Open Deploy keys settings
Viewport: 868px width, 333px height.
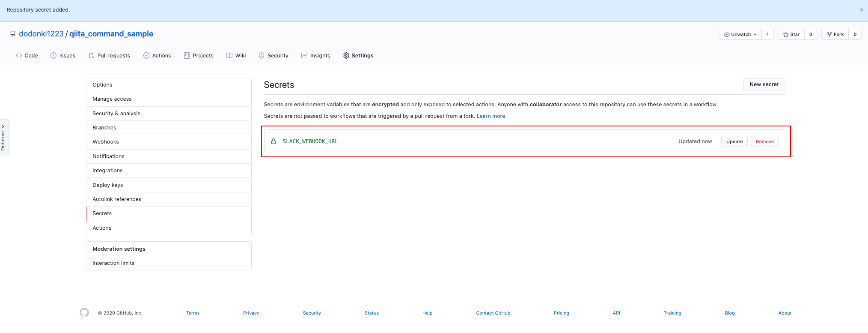click(169, 185)
